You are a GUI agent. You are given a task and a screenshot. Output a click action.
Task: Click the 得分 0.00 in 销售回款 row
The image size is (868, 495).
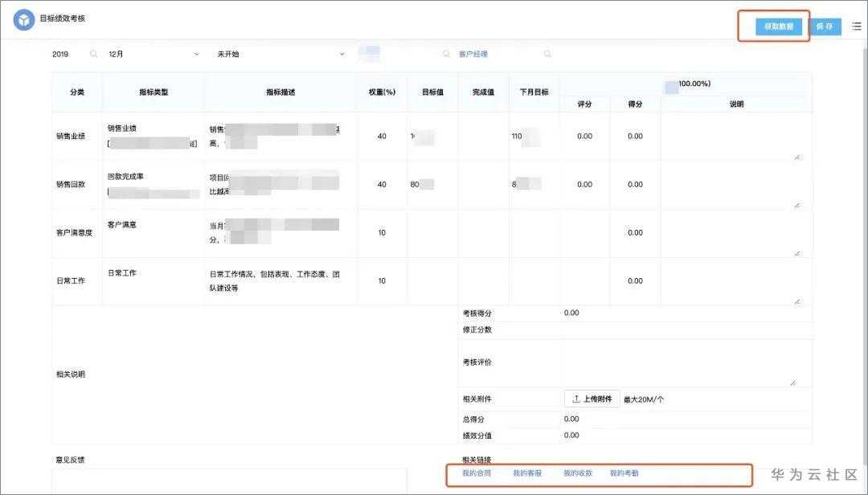[635, 184]
